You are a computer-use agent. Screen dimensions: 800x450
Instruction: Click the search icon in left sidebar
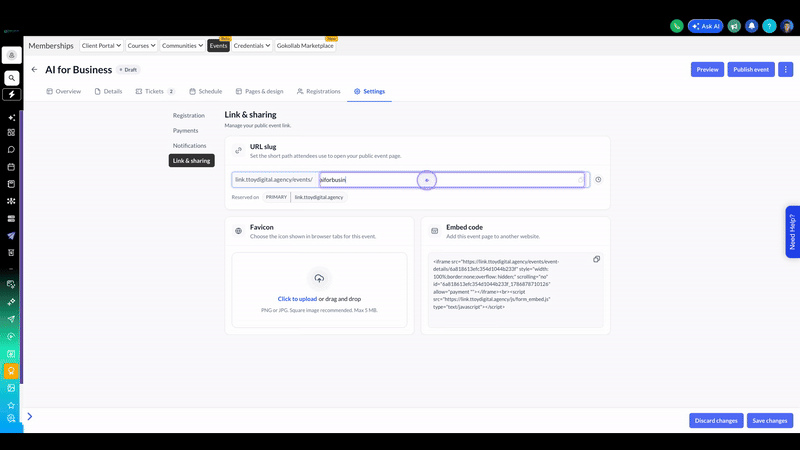click(11, 78)
